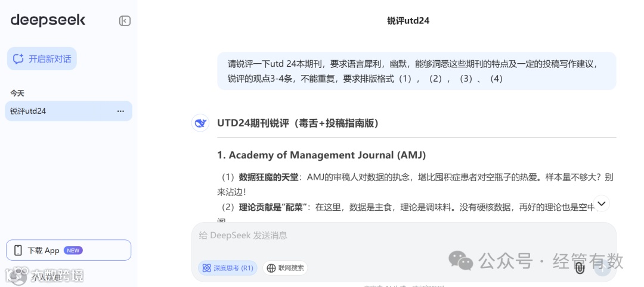Jump to bottom with the down chevron button

click(x=601, y=204)
